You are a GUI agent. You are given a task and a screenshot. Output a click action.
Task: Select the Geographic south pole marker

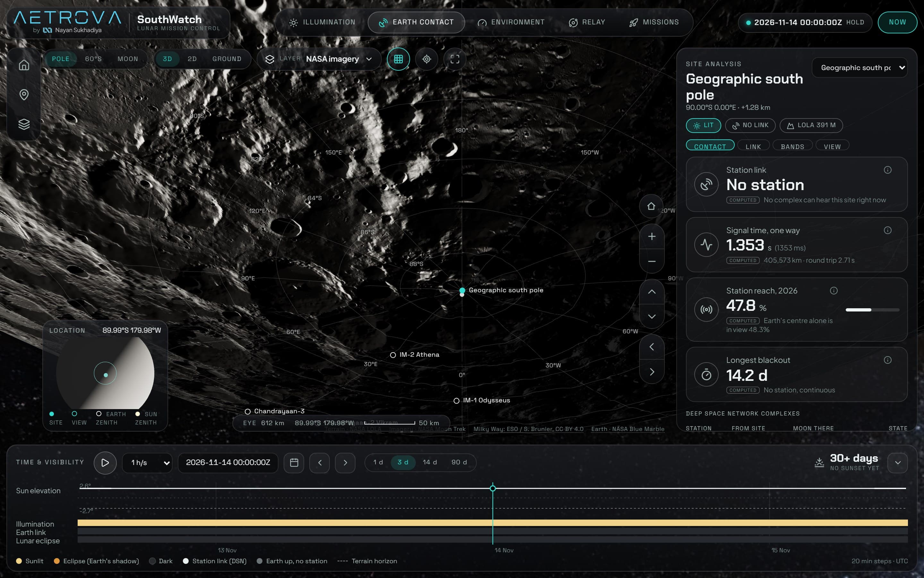pos(462,291)
